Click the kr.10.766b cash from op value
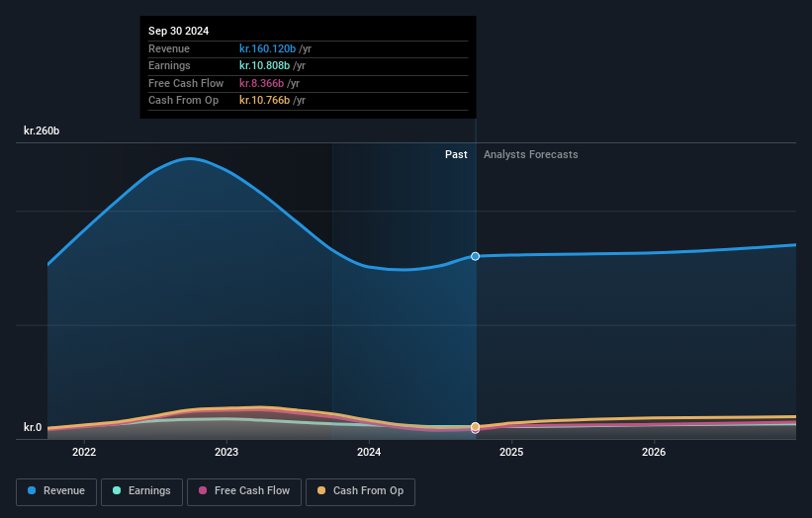 pos(264,101)
